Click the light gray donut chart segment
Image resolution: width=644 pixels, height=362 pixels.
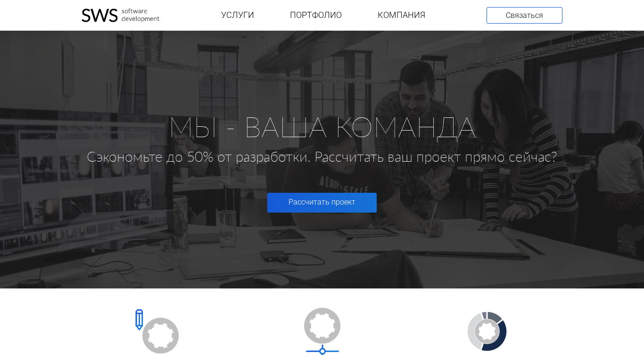coord(473,332)
